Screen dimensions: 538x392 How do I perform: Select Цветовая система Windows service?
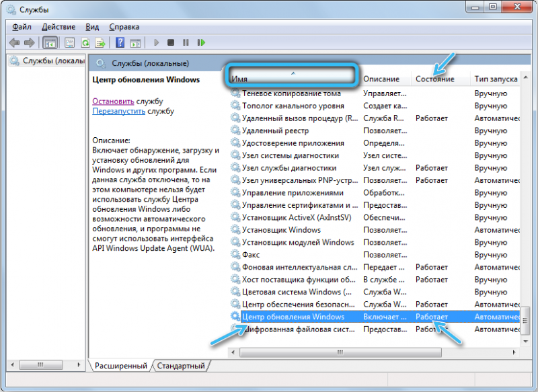[374, 292]
